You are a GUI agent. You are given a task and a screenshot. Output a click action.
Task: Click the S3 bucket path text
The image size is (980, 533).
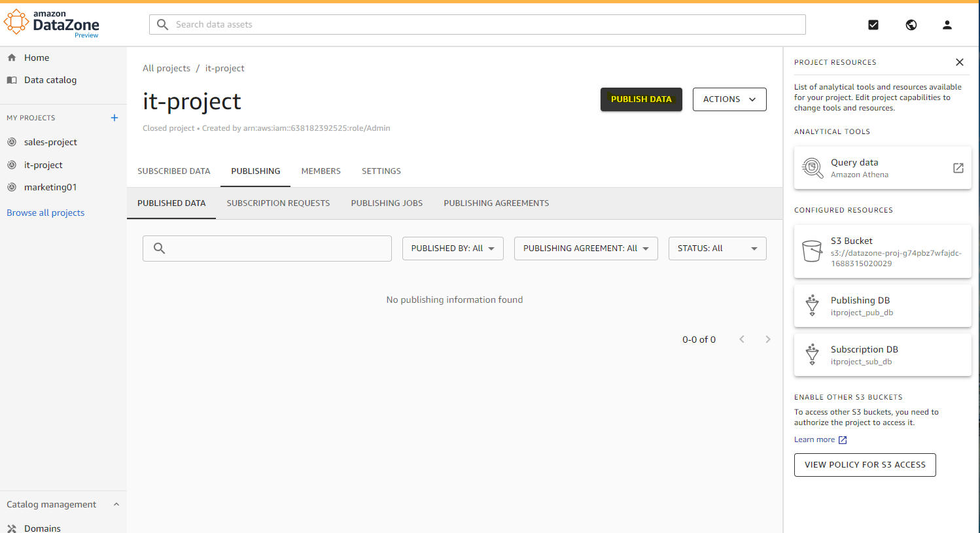point(896,258)
